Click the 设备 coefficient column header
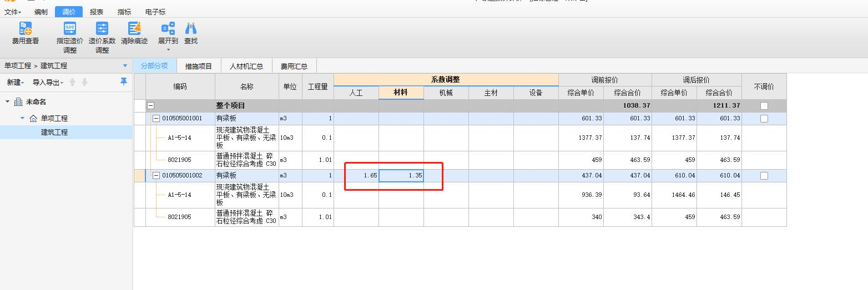Screen dimensions: 868x290 [x=536, y=93]
